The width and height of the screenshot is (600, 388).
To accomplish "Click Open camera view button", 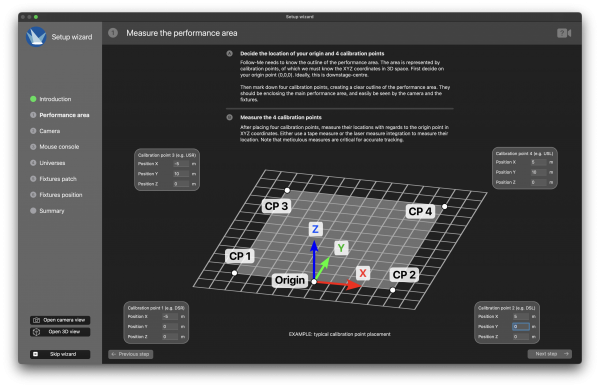I will pos(60,320).
